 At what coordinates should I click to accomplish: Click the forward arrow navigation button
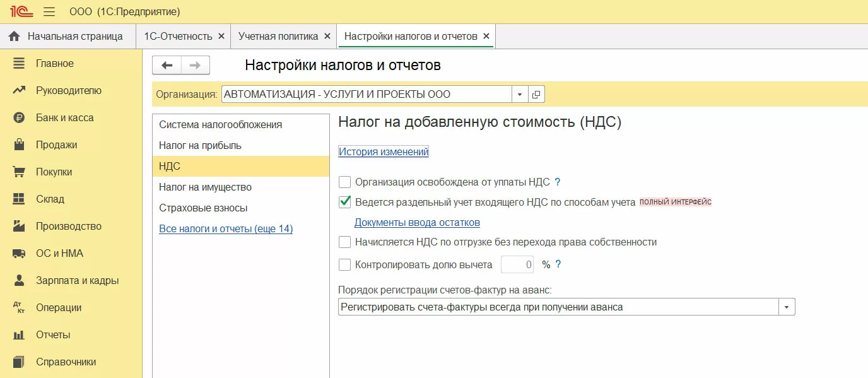coord(196,65)
